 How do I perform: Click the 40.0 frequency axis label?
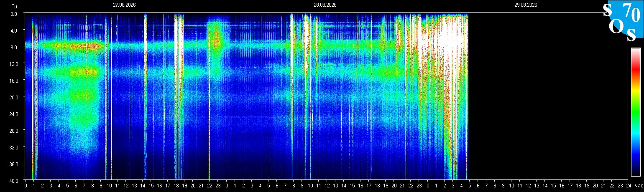13,181
